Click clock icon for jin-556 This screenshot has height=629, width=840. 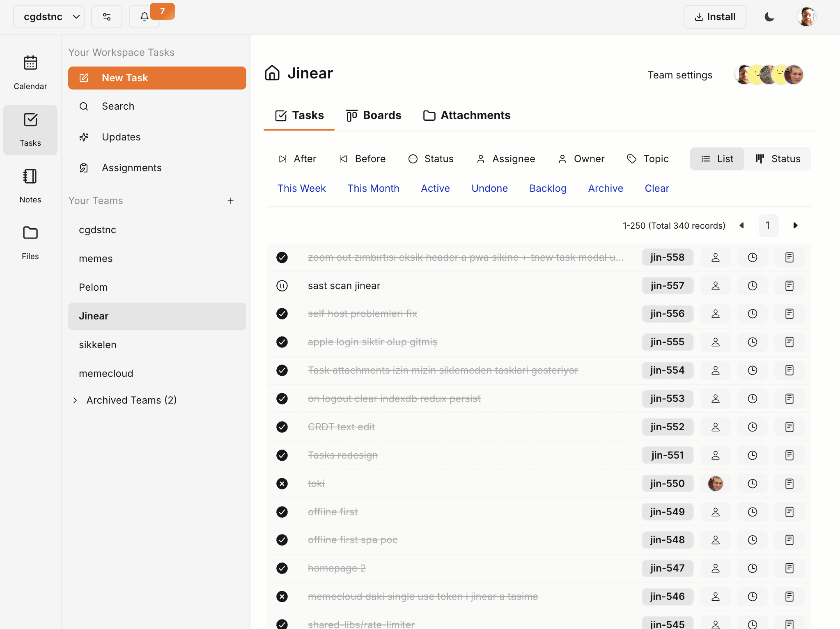(753, 314)
